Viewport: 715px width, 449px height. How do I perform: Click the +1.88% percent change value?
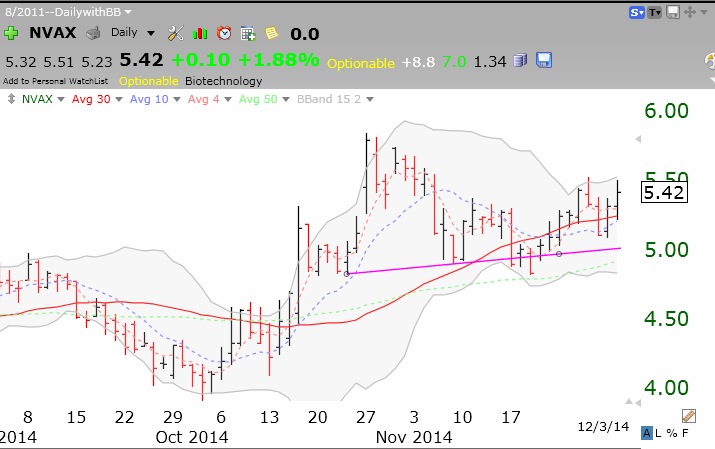[x=278, y=60]
